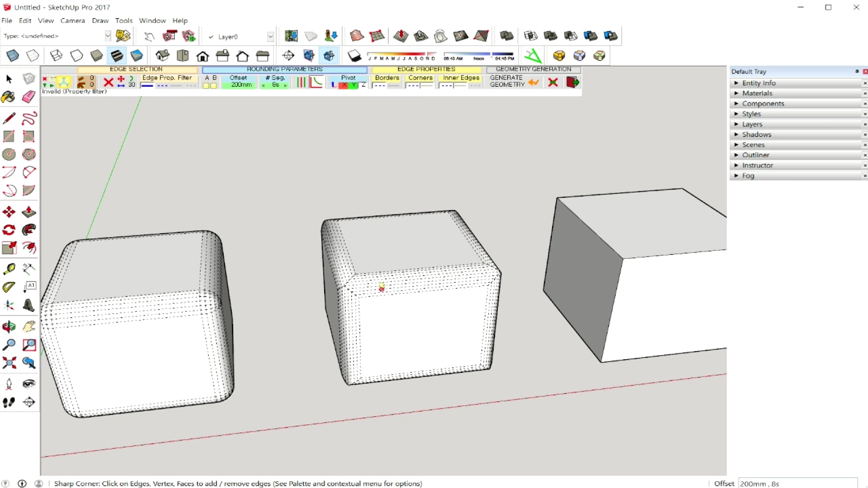
Task: Select the Protractor tool
Action: pyautogui.click(x=9, y=287)
